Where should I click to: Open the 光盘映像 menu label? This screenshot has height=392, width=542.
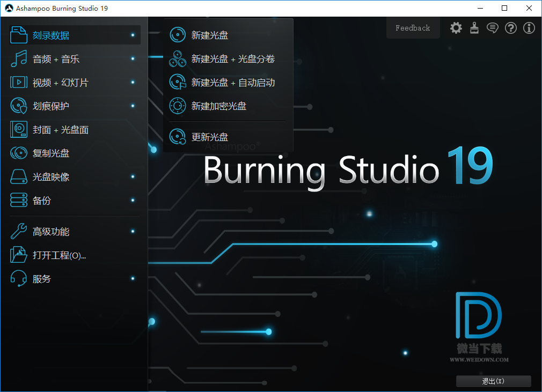click(51, 177)
